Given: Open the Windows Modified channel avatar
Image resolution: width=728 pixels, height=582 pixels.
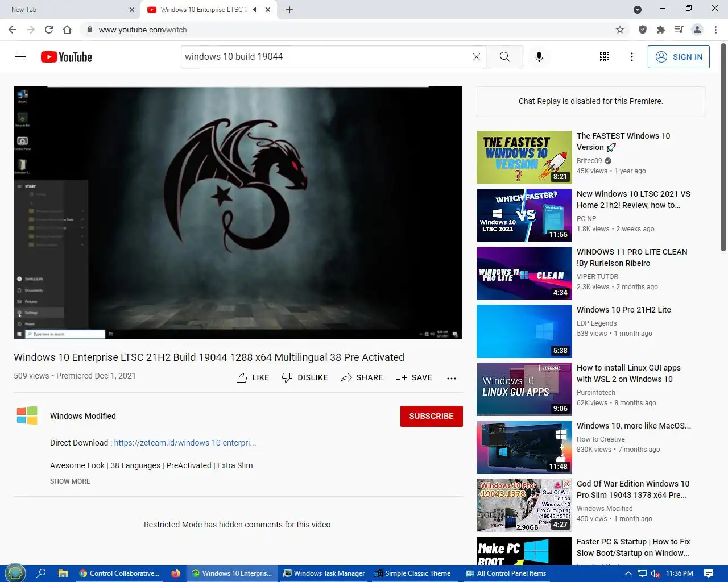Looking at the screenshot, I should [27, 416].
